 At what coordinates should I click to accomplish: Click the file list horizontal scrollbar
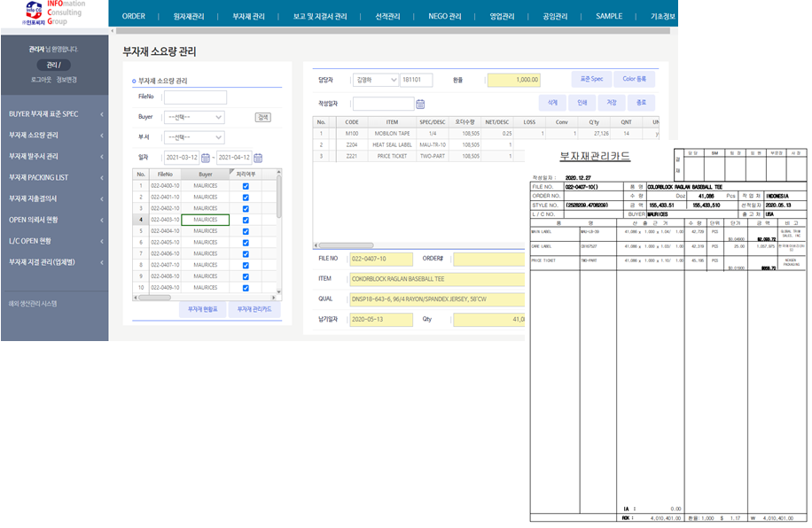pos(155,298)
